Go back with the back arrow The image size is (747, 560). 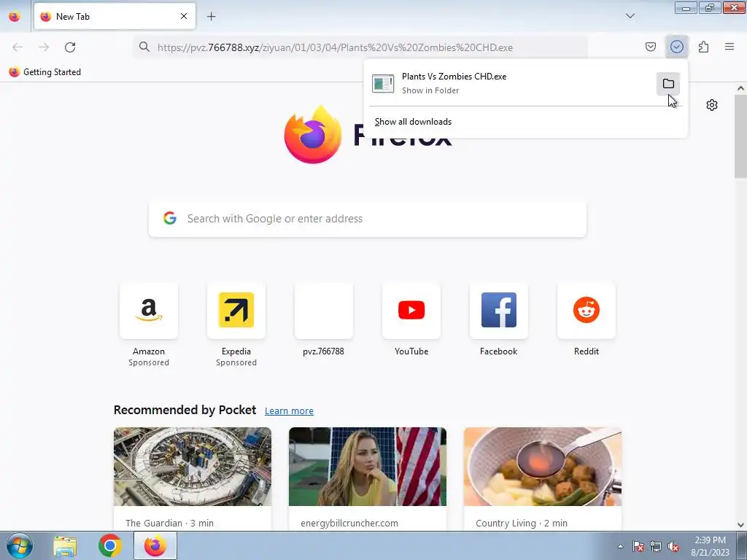pyautogui.click(x=18, y=47)
